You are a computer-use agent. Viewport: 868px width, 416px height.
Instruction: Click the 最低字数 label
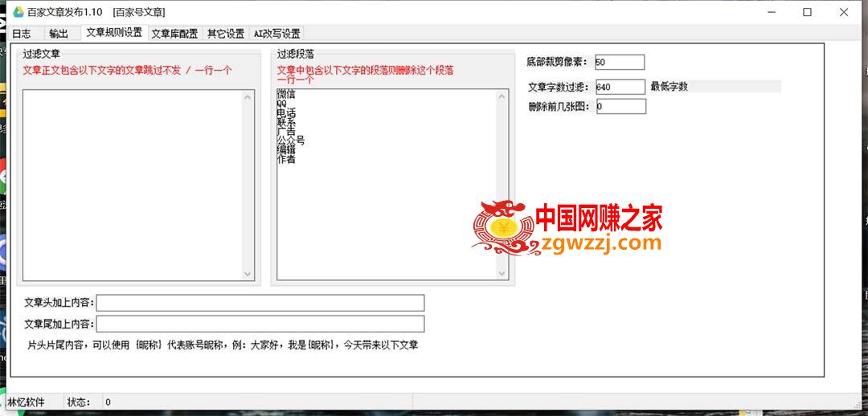(x=669, y=86)
